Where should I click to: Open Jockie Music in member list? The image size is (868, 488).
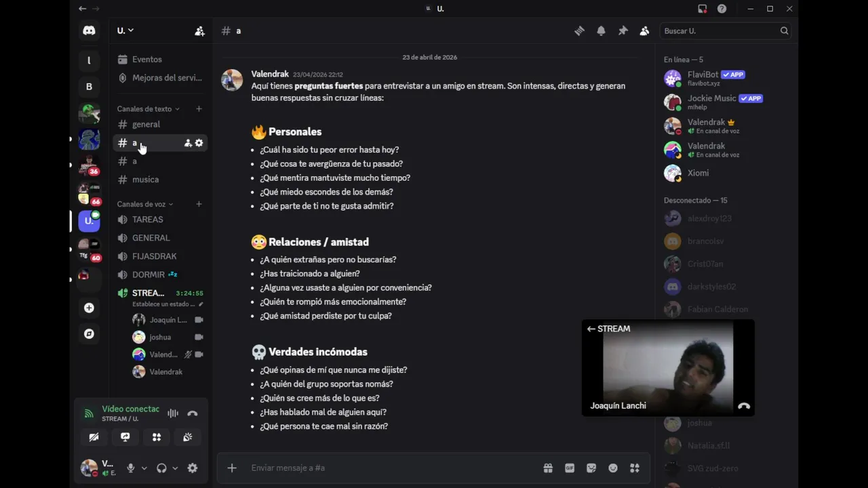[x=726, y=102]
